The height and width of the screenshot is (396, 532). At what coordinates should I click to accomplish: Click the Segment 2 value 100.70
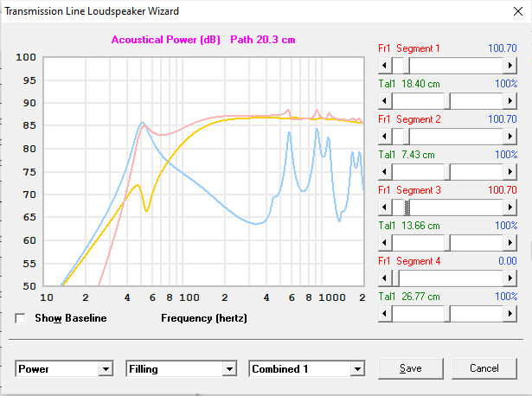click(x=502, y=119)
